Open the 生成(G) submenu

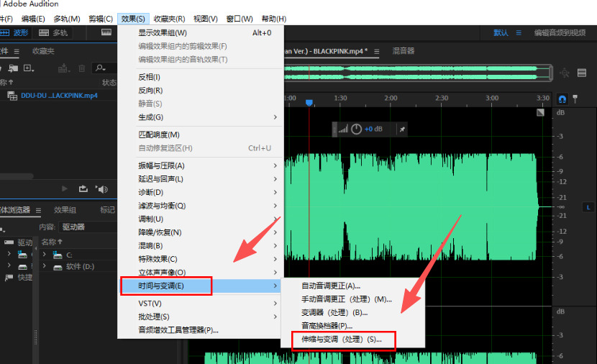(x=201, y=117)
